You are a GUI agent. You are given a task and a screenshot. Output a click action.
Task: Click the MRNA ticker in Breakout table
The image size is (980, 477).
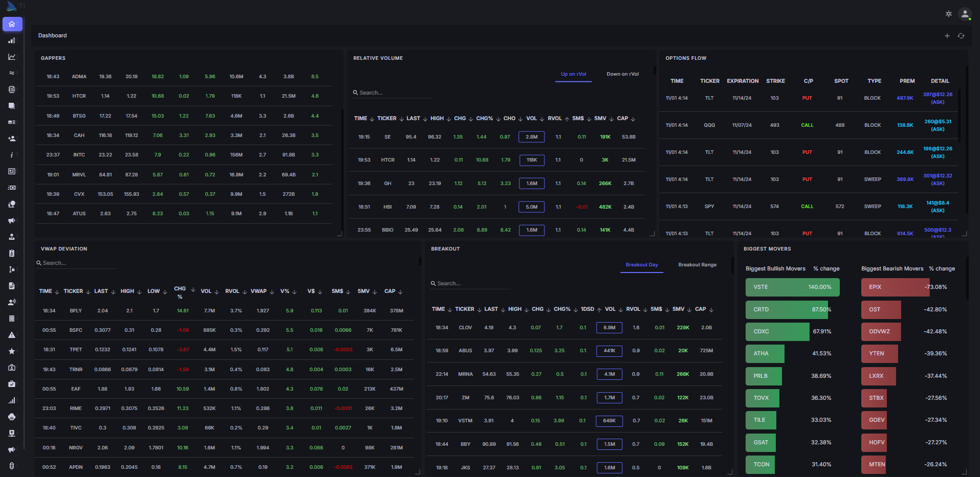[465, 374]
